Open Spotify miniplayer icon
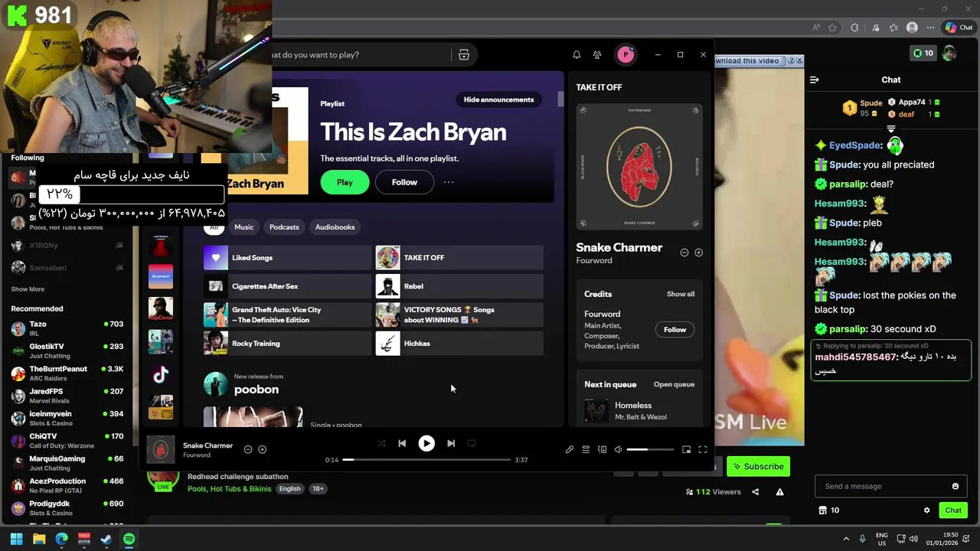Screen dimensions: 980x551 (687, 449)
